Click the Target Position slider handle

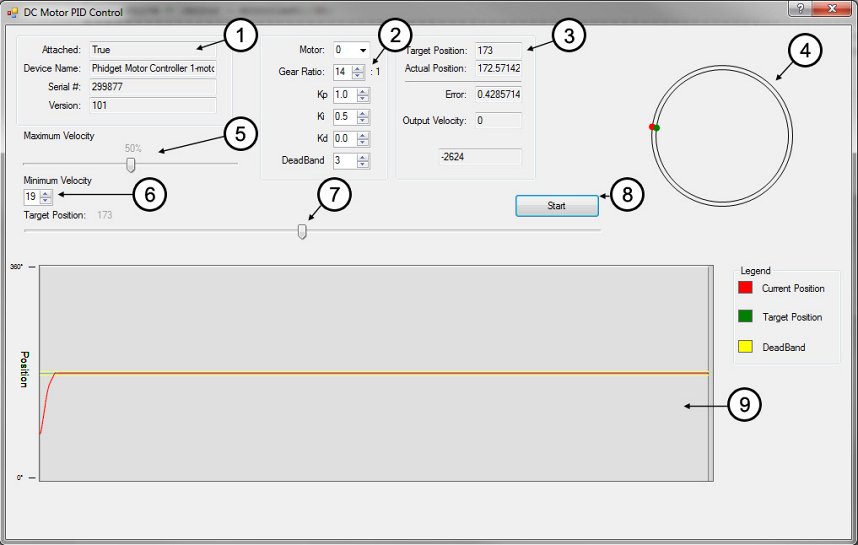302,232
